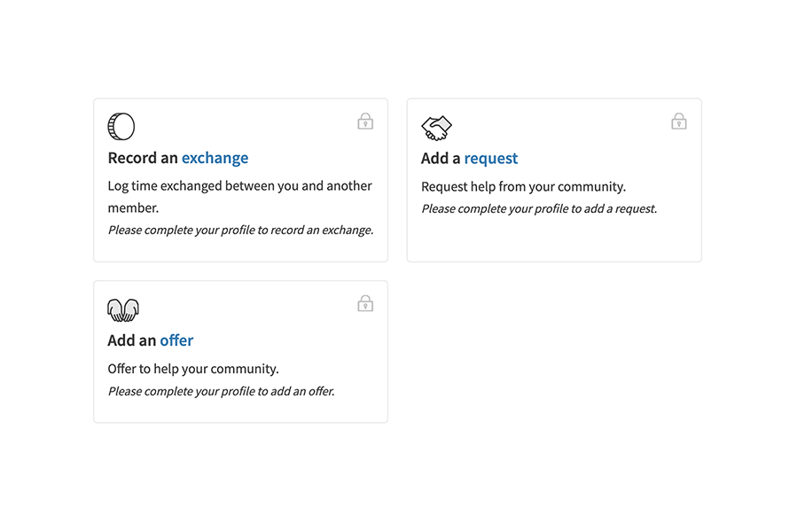Image resolution: width=797 pixels, height=532 pixels.
Task: Click "Offer to help your community" text
Action: [x=193, y=369]
